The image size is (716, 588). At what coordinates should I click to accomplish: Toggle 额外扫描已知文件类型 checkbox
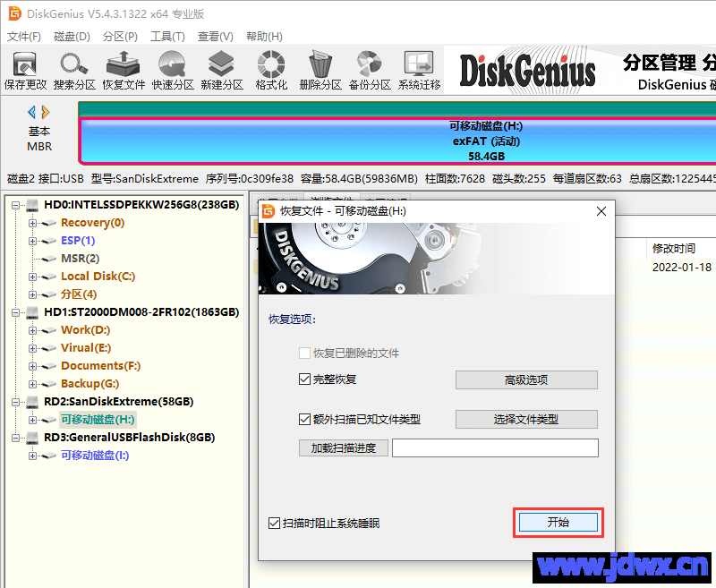coord(304,419)
